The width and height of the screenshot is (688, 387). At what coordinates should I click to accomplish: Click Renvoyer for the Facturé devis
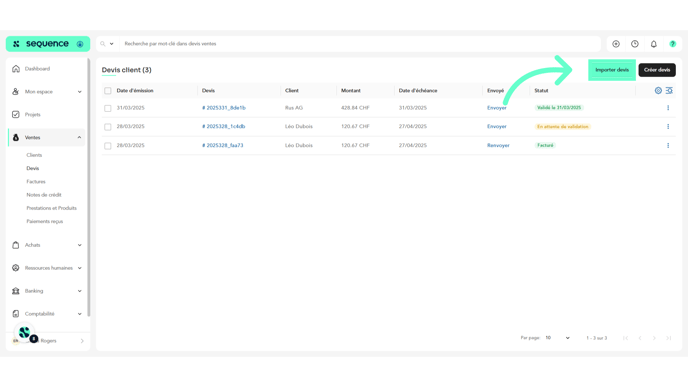pyautogui.click(x=498, y=145)
